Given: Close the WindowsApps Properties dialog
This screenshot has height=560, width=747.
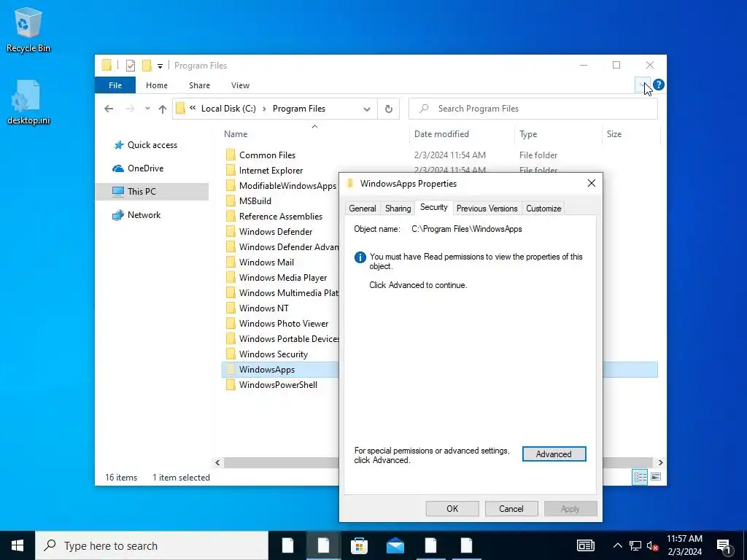Looking at the screenshot, I should (x=591, y=183).
